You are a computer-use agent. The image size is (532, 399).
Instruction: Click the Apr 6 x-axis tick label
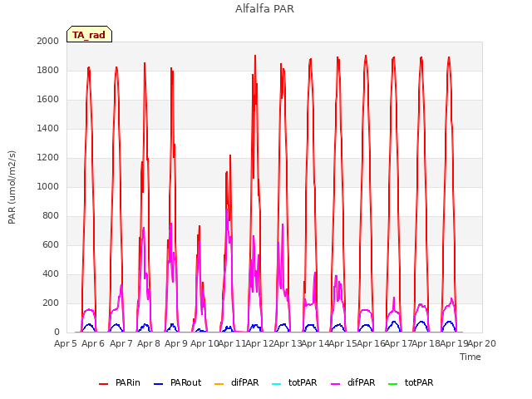[x=93, y=343]
